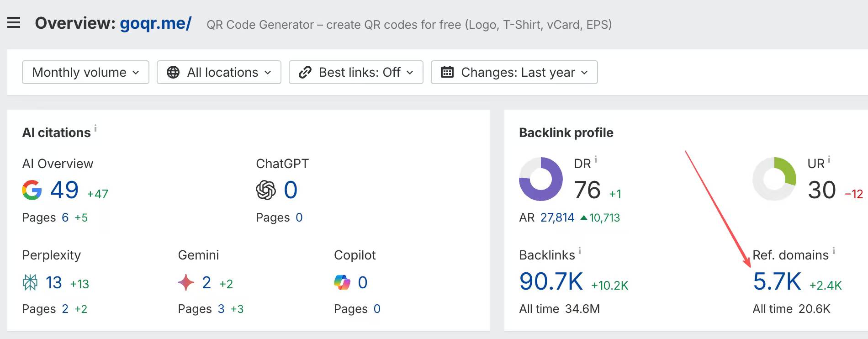
Task: Click the link icon in Best links
Action: coord(305,72)
